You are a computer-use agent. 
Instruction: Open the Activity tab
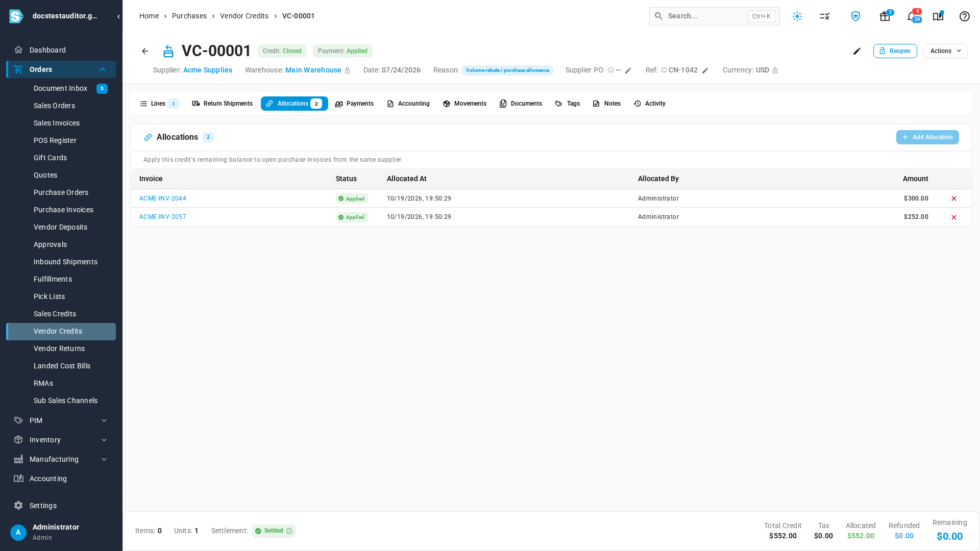click(650, 104)
